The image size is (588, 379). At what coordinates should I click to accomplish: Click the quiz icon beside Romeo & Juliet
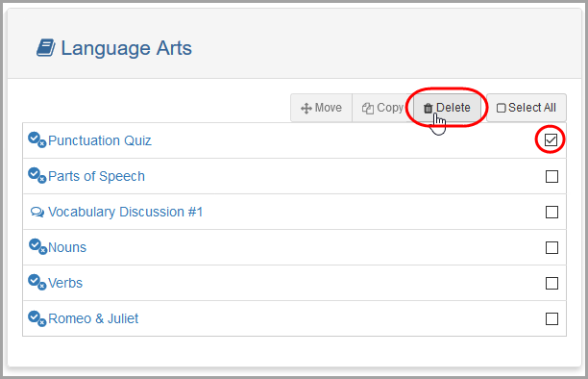37,318
